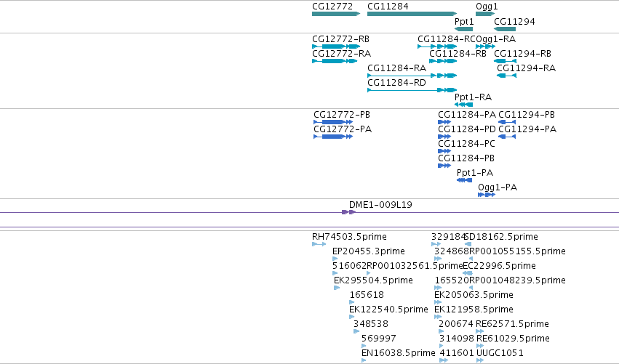Select protein CG11284-PC
The height and width of the screenshot is (364, 619).
click(444, 151)
